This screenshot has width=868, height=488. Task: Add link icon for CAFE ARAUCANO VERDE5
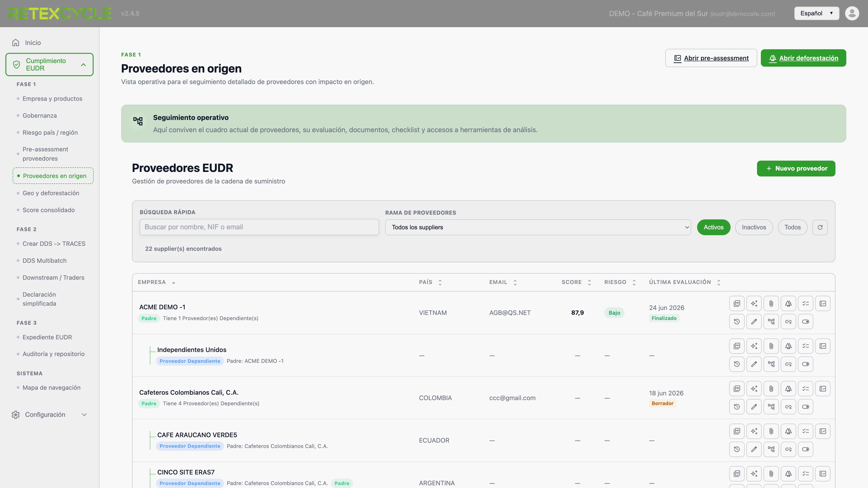[x=788, y=449]
